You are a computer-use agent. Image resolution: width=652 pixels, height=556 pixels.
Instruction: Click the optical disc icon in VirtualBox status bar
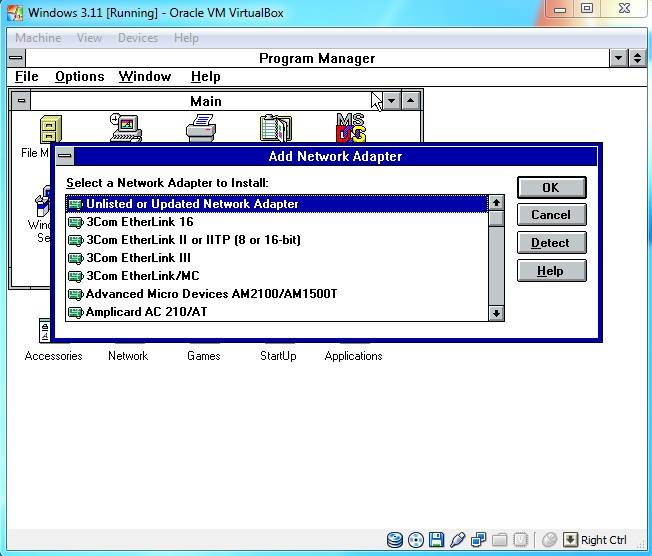[416, 540]
